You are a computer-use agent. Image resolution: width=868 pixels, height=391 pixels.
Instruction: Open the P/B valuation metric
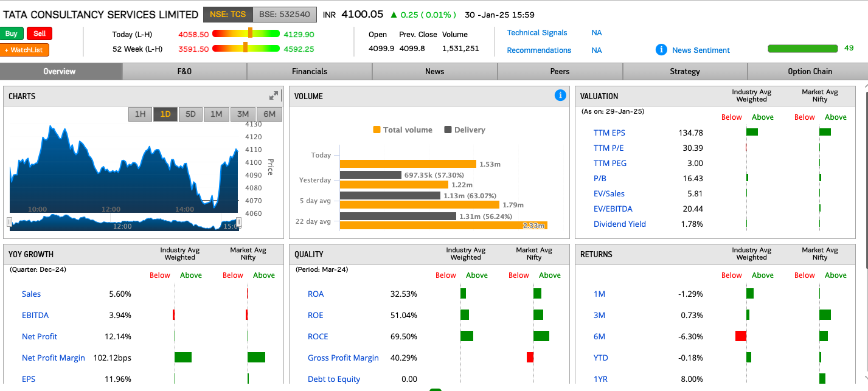(600, 178)
